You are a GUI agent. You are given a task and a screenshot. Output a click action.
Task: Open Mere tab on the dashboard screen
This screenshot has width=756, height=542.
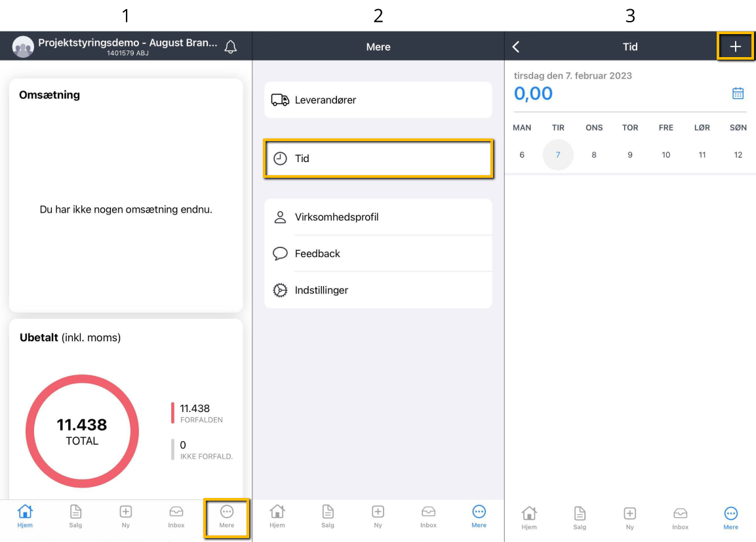pos(227,516)
